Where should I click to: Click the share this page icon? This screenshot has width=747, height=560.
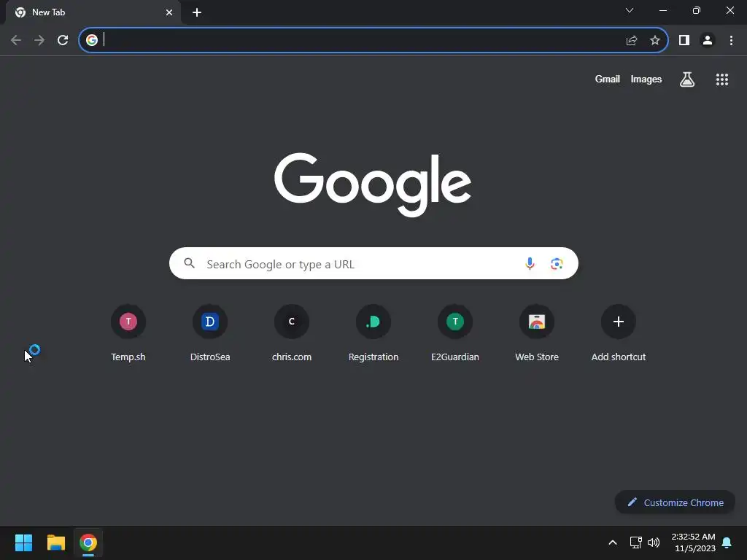[632, 41]
